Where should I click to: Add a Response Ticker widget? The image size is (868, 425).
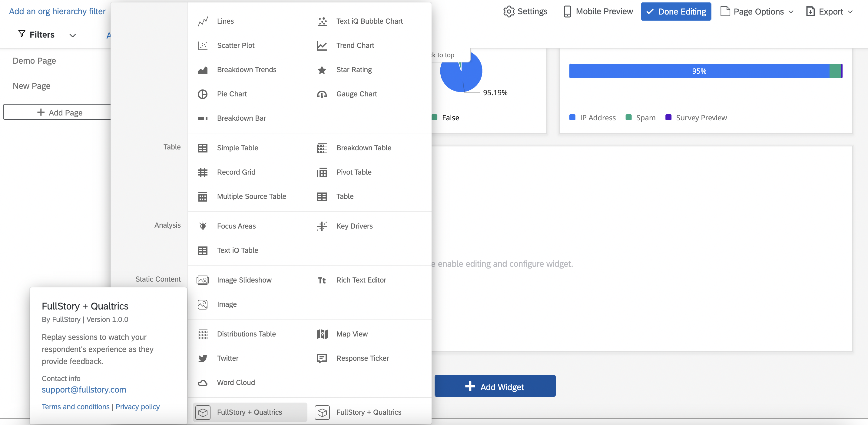coord(362,358)
